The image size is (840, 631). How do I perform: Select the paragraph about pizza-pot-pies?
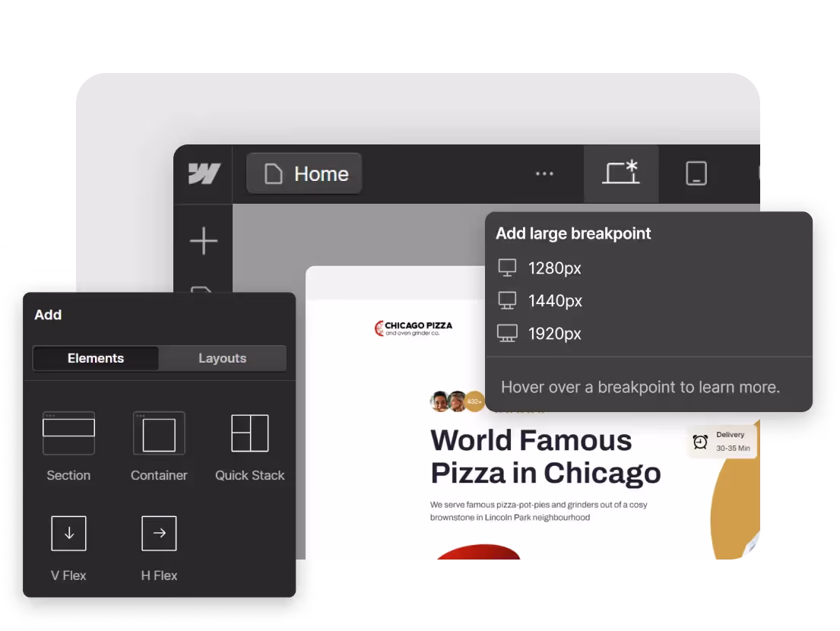point(538,511)
